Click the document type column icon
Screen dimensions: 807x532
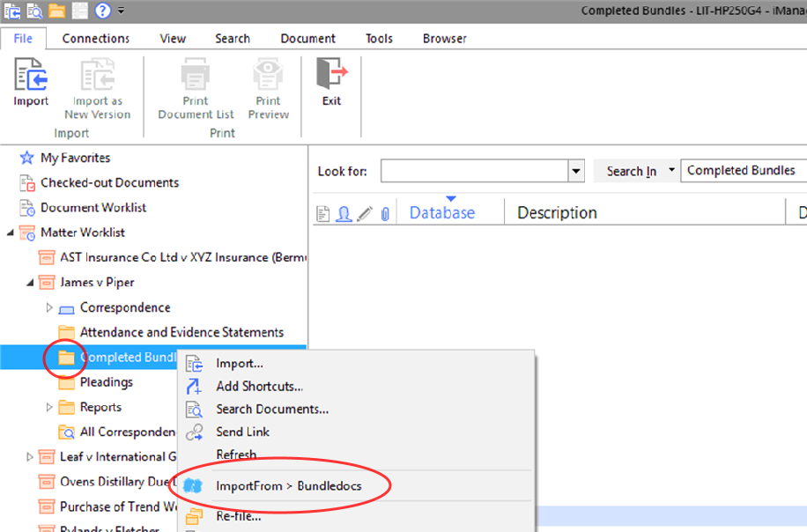coord(322,213)
